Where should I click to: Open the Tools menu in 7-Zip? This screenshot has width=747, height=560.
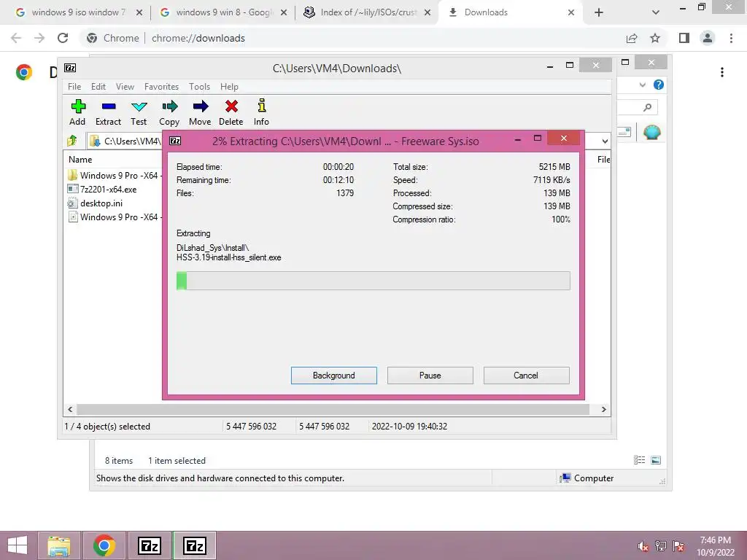[199, 87]
